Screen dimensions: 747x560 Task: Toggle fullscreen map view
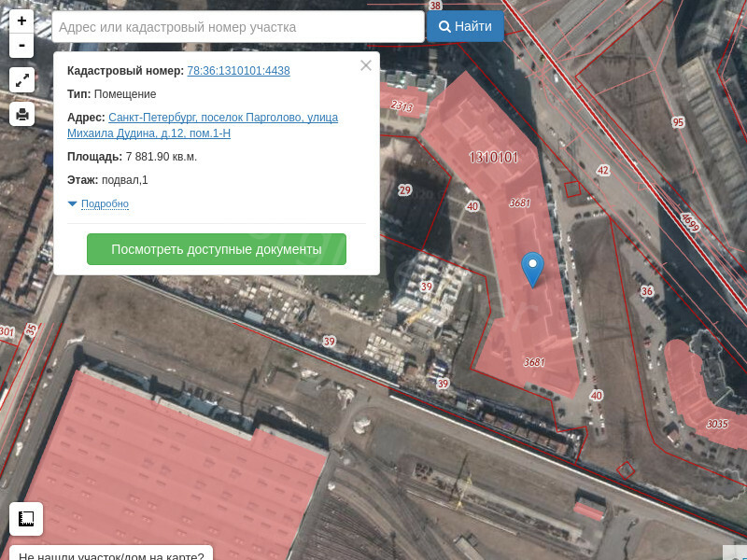point(21,80)
